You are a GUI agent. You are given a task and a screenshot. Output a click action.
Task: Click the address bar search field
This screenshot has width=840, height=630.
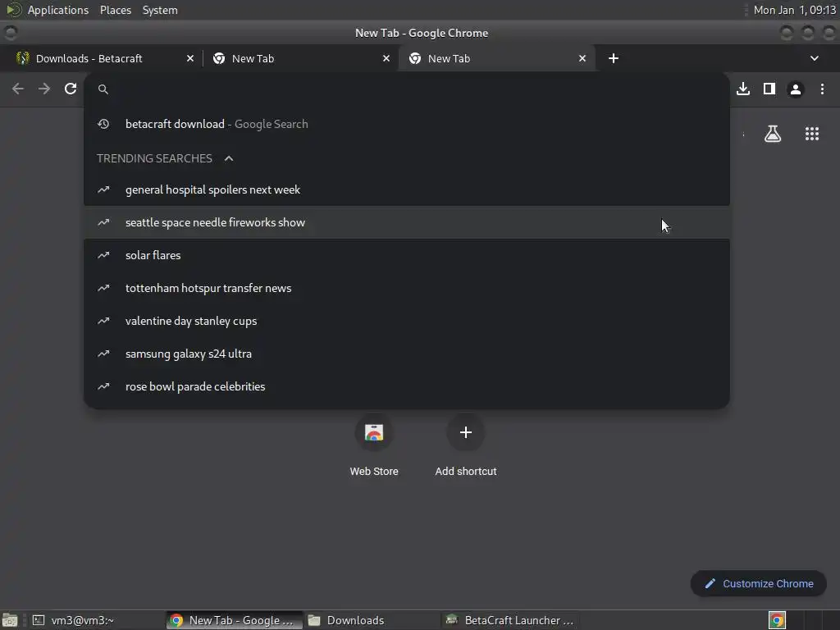(407, 89)
